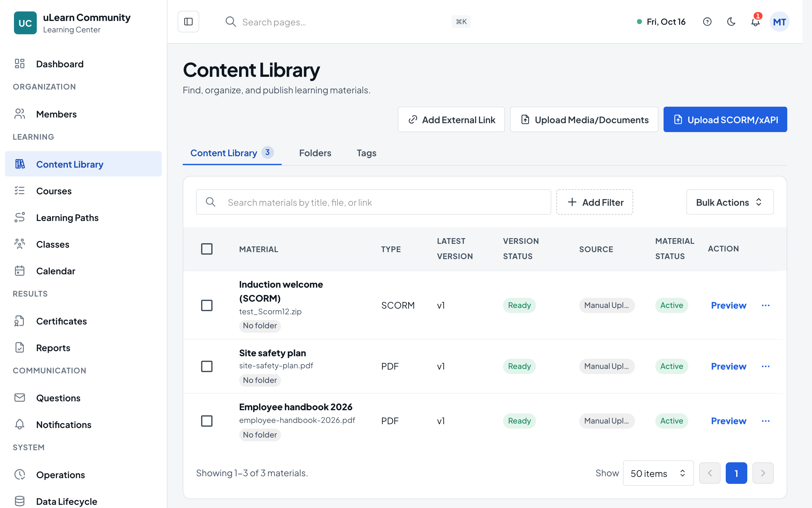This screenshot has height=508, width=812.
Task: Open Certificates in the sidebar
Action: point(83,321)
